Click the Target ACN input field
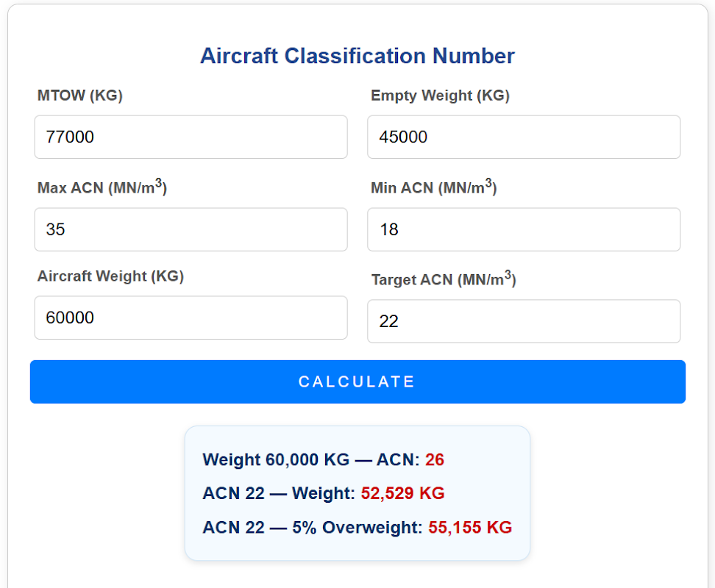The width and height of the screenshot is (715, 588). click(524, 321)
